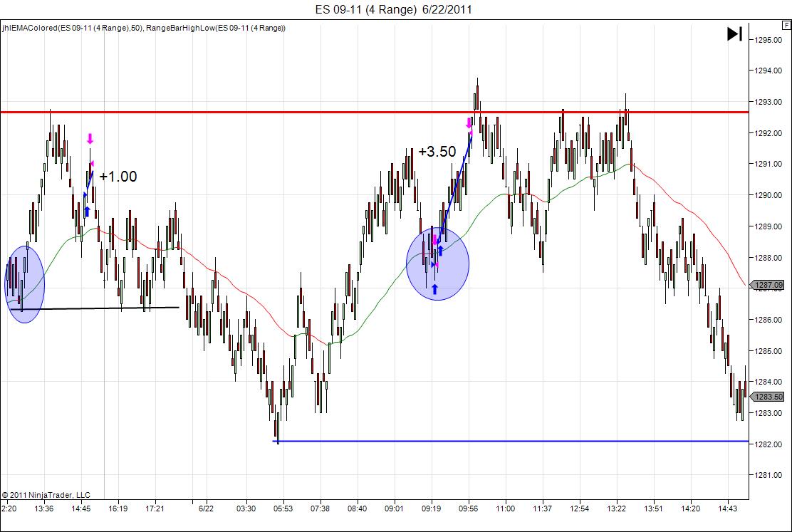
Task: Click the 11:00 time axis label
Action: pos(505,508)
